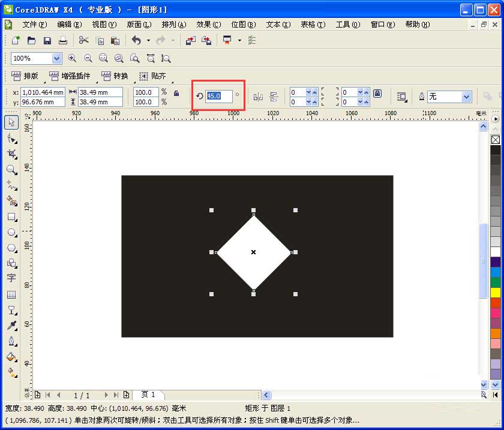Click the Save icon on the standard toolbar
The height and width of the screenshot is (430, 504).
click(x=47, y=40)
